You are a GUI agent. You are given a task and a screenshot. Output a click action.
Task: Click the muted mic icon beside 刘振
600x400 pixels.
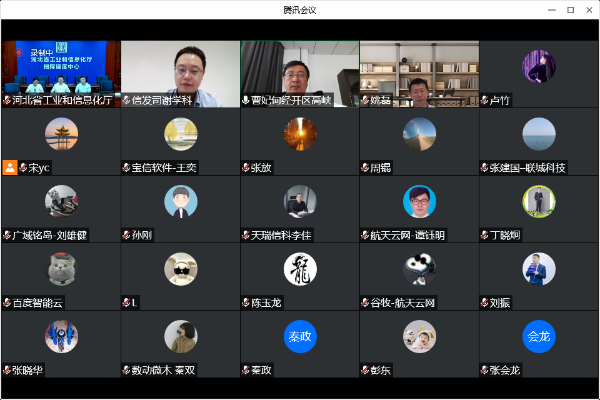[484, 303]
